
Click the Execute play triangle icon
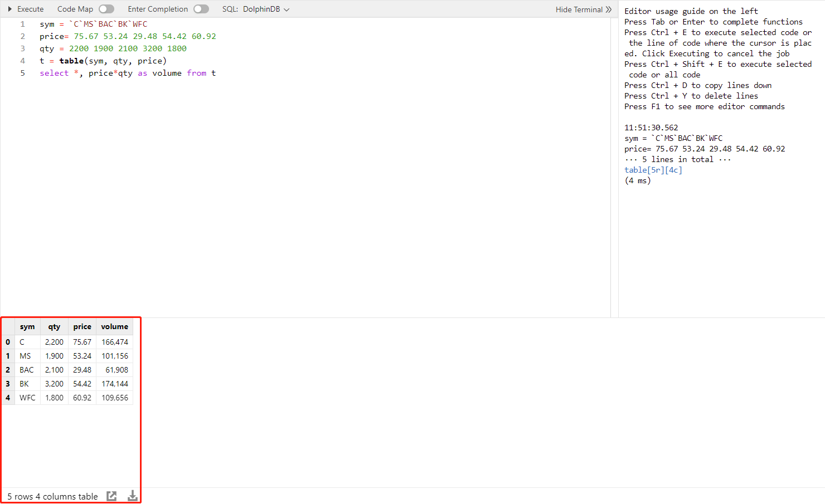pos(10,9)
